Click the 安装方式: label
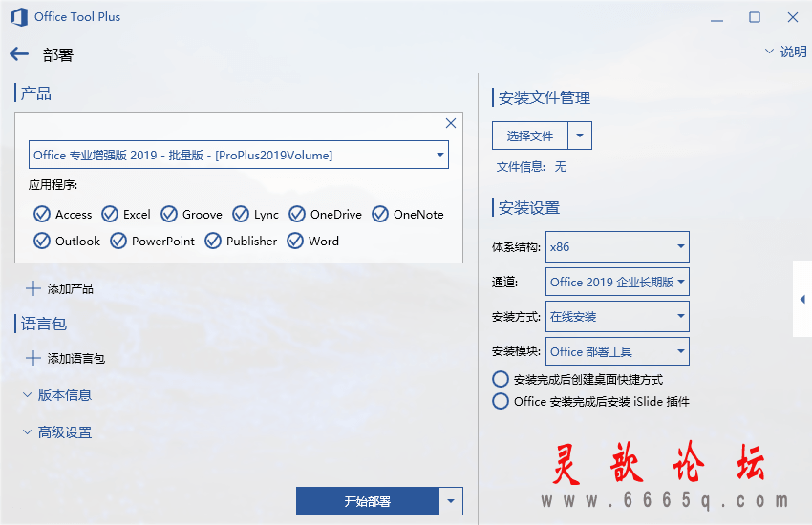Image resolution: width=812 pixels, height=525 pixels. coord(516,317)
